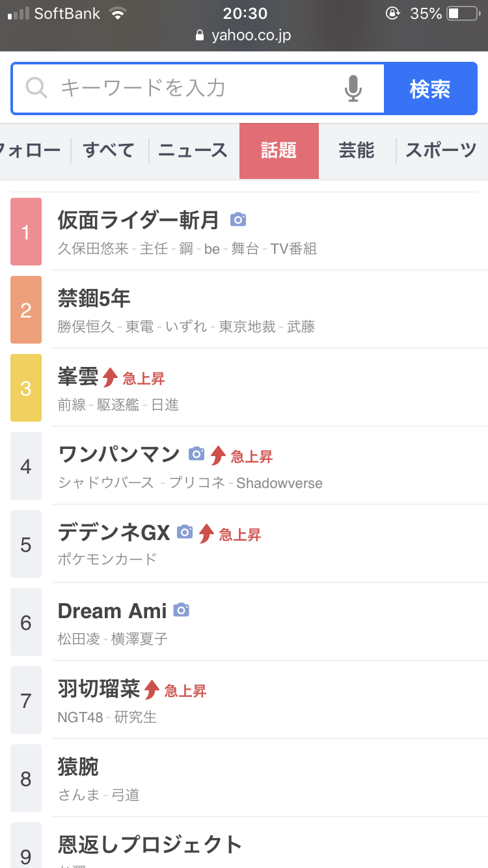Tap camera icon beside Dream Ami
Viewport: 488px width, 868px height.
pyautogui.click(x=181, y=610)
